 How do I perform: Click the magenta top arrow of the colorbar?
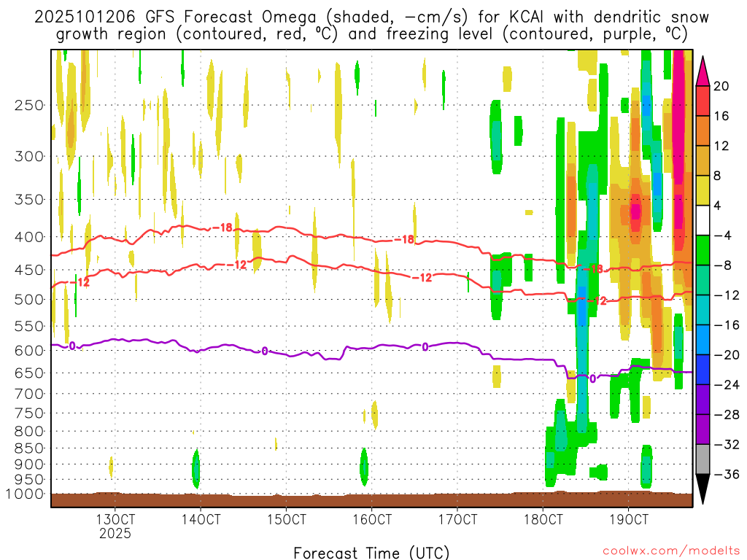pyautogui.click(x=703, y=72)
